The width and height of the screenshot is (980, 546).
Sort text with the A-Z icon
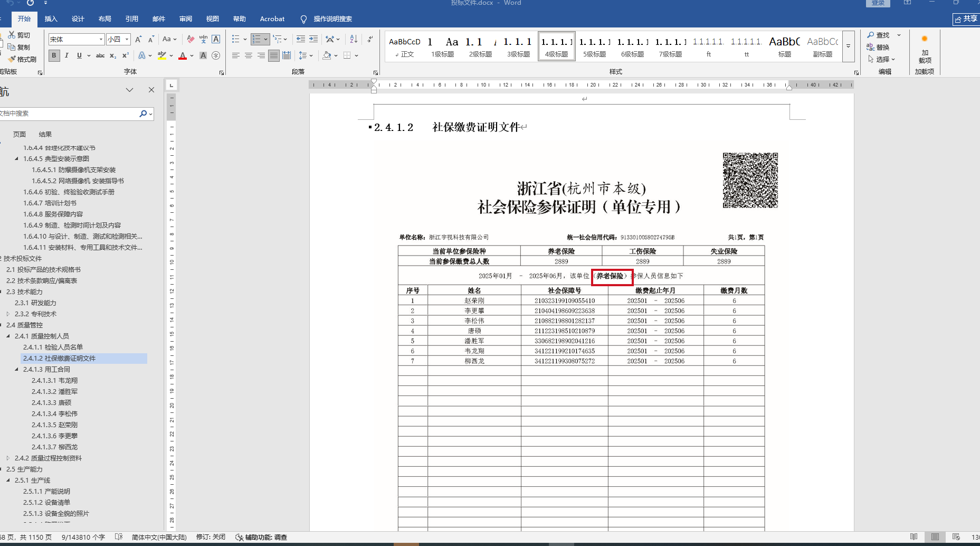point(354,39)
